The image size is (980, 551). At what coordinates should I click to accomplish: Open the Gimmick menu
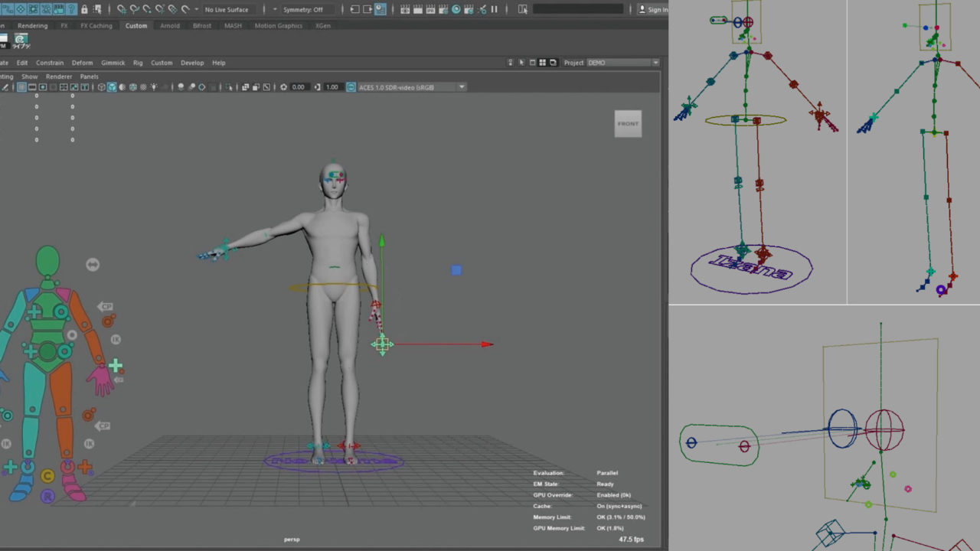113,63
